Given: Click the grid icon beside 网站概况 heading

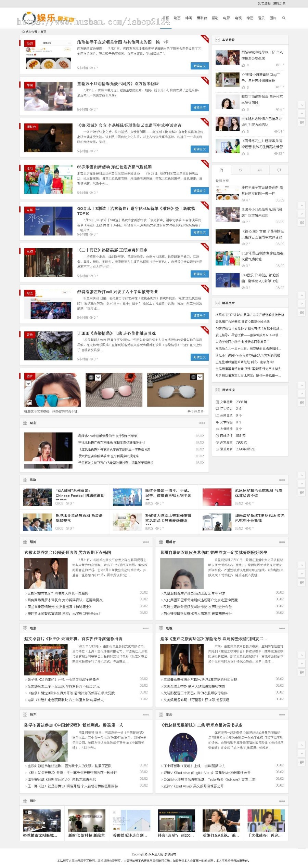Looking at the screenshot, I should point(217,390).
